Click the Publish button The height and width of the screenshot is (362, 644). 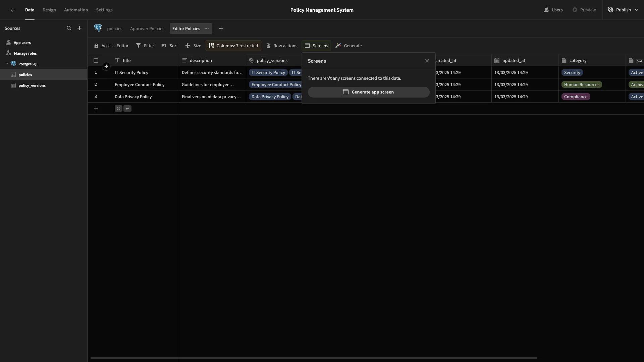620,10
